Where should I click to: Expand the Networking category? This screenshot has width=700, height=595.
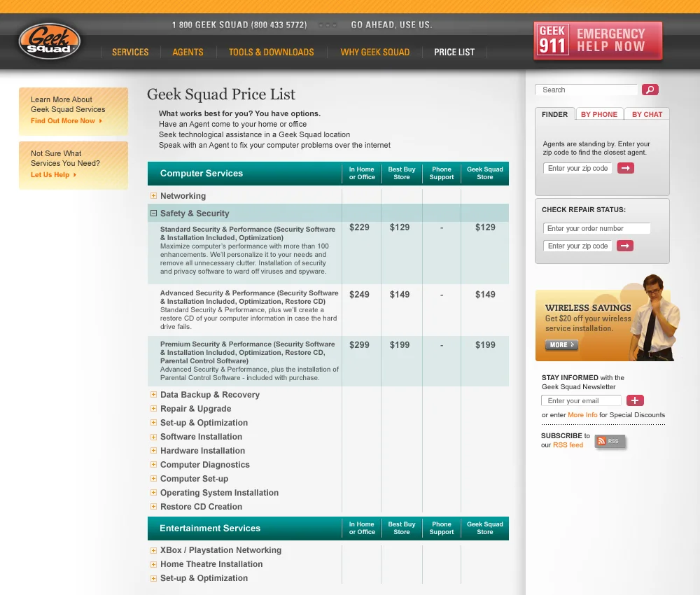pyautogui.click(x=153, y=196)
